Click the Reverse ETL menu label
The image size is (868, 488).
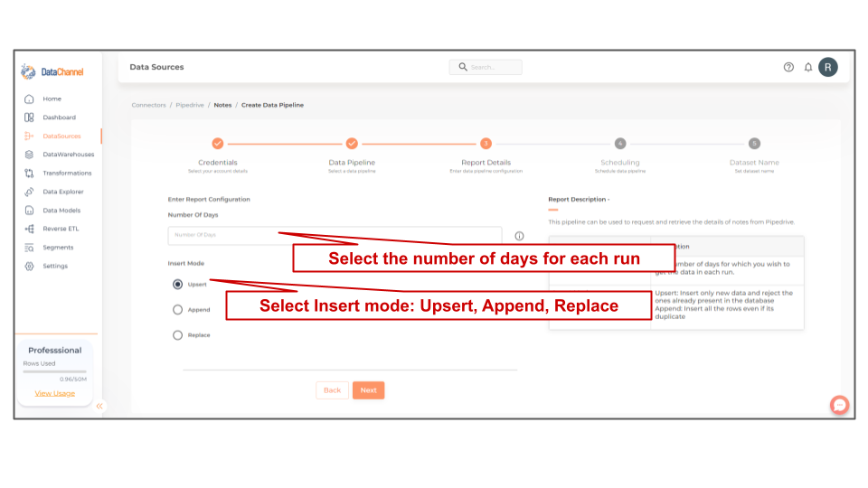61,229
